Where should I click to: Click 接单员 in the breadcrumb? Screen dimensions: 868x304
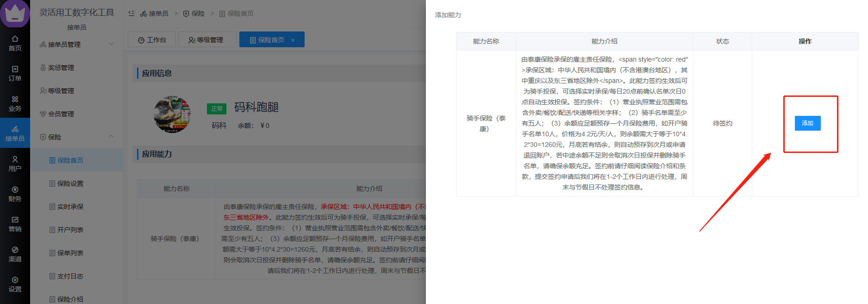pos(154,13)
